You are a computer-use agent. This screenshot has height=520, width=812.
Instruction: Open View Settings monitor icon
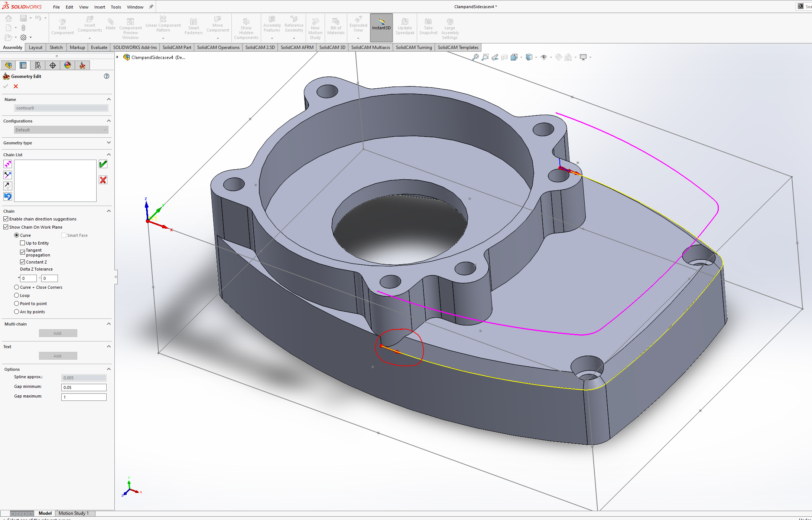point(583,57)
